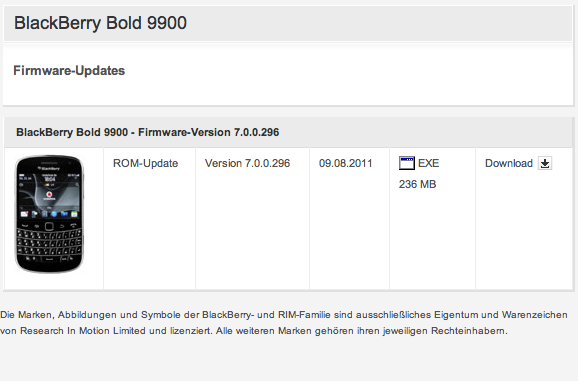Click the Download link text
578x381 pixels.
pyautogui.click(x=509, y=163)
